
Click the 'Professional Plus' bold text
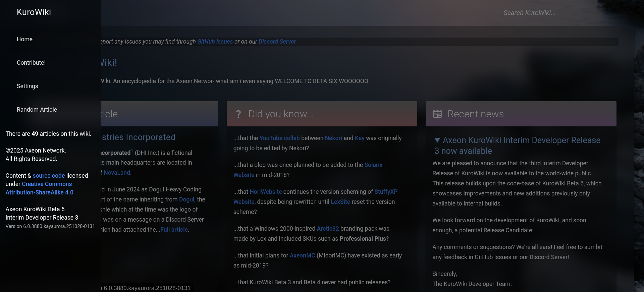(x=363, y=239)
